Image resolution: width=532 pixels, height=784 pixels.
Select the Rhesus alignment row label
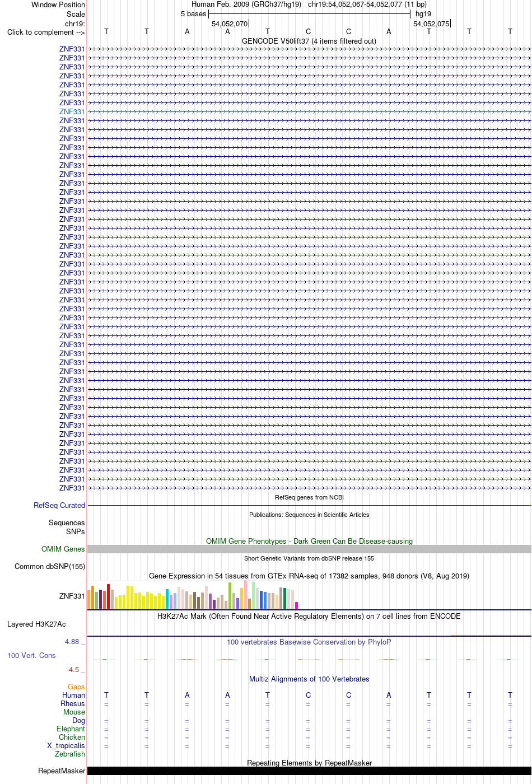(x=73, y=703)
